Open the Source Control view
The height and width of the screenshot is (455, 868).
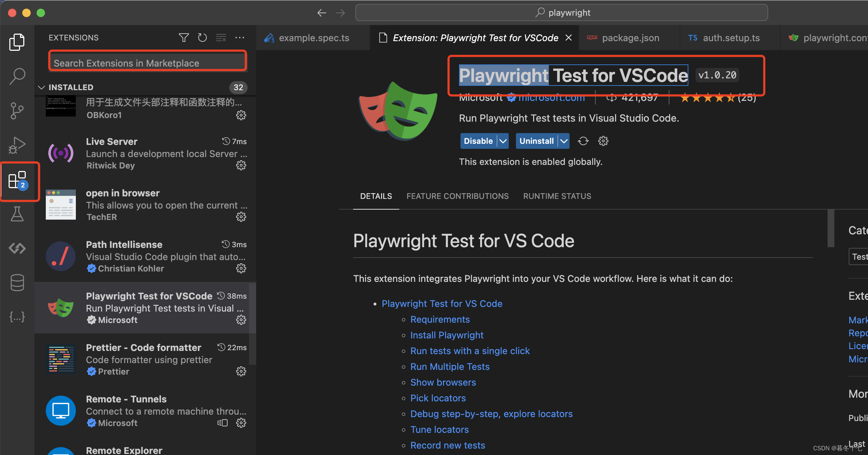17,111
